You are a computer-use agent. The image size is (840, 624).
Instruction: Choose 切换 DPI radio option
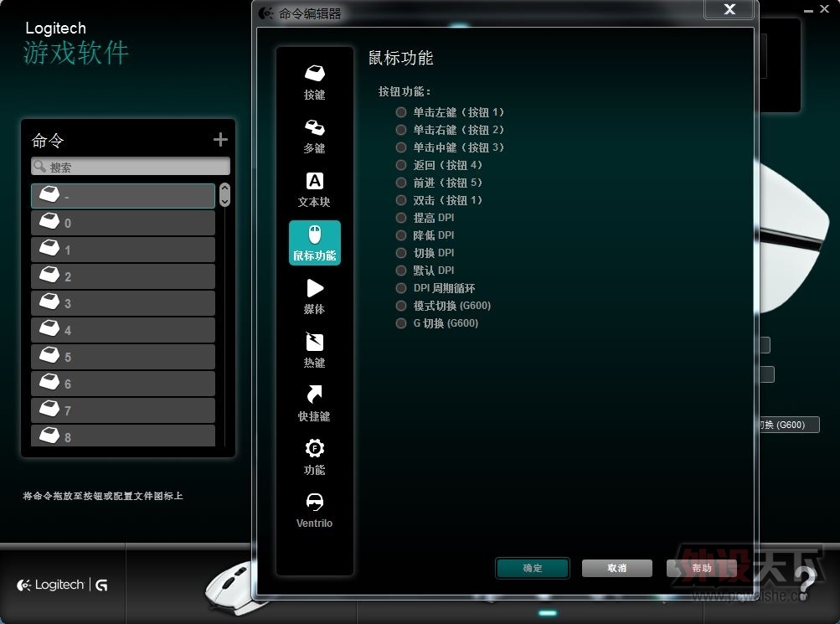pos(400,253)
